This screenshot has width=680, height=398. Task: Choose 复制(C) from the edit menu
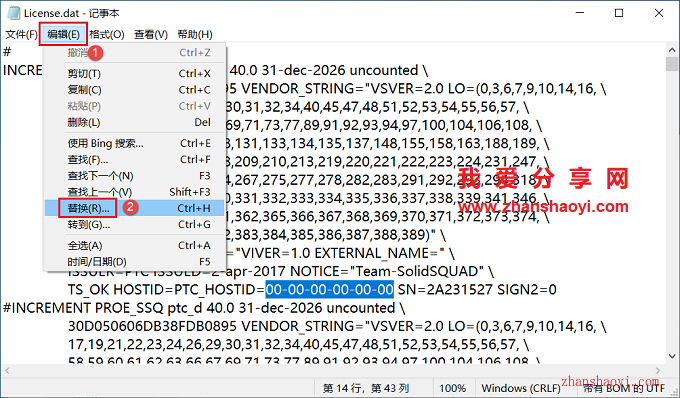tap(134, 90)
